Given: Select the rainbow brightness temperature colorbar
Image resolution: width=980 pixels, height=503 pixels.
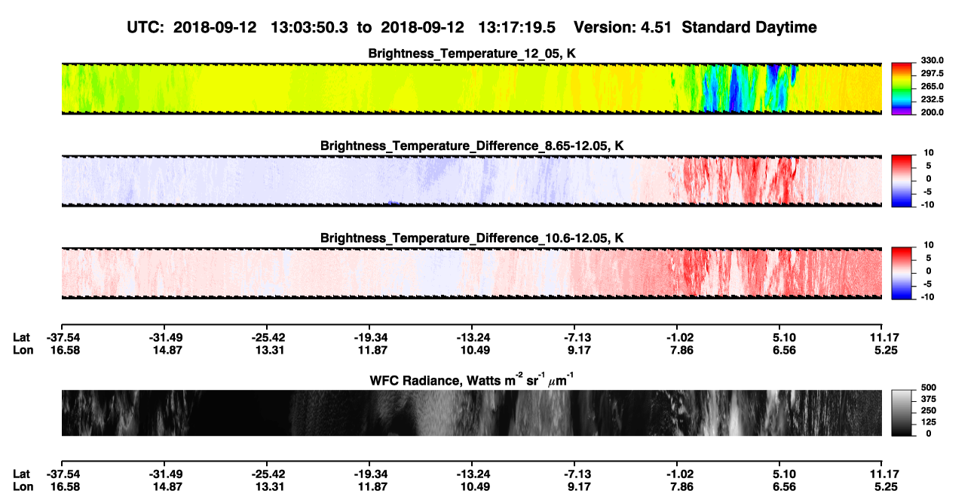Looking at the screenshot, I should pyautogui.click(x=902, y=89).
